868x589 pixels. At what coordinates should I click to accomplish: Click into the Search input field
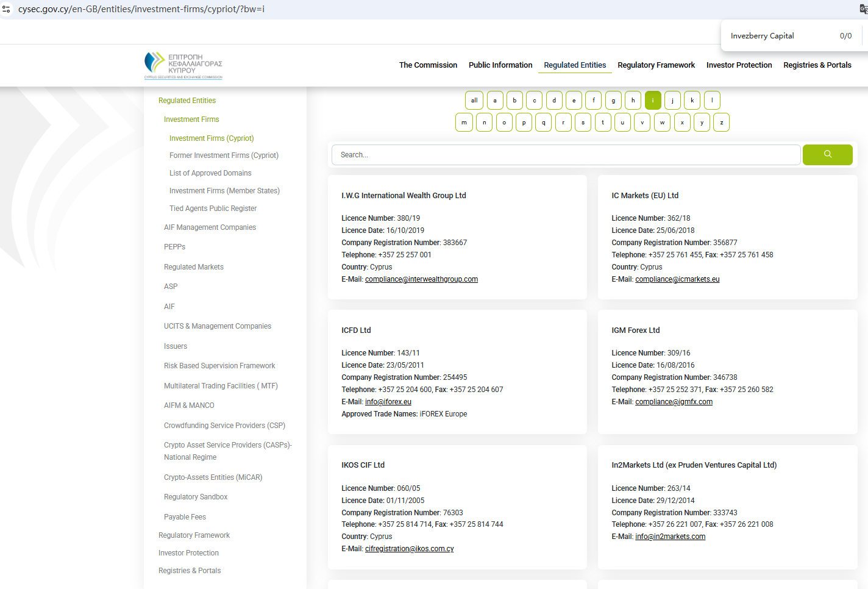click(x=566, y=155)
